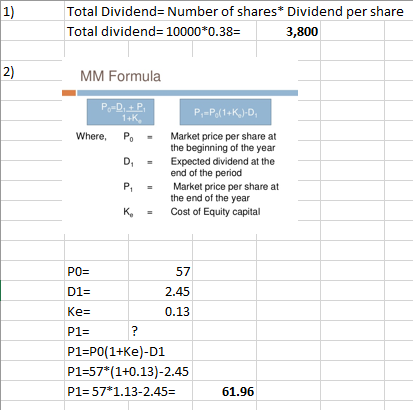
Task: Click the blue P1=P0(1+Ke)-D1 box in image
Action: click(226, 112)
